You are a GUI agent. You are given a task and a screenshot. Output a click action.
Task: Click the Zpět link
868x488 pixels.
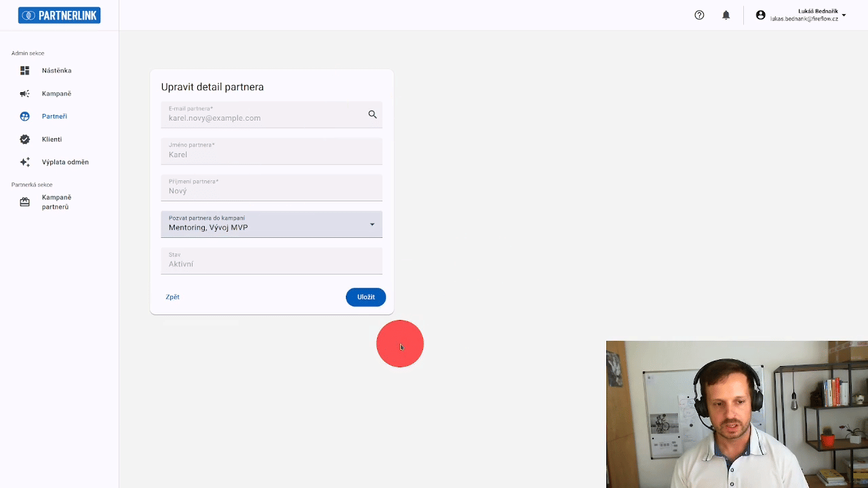pos(172,297)
